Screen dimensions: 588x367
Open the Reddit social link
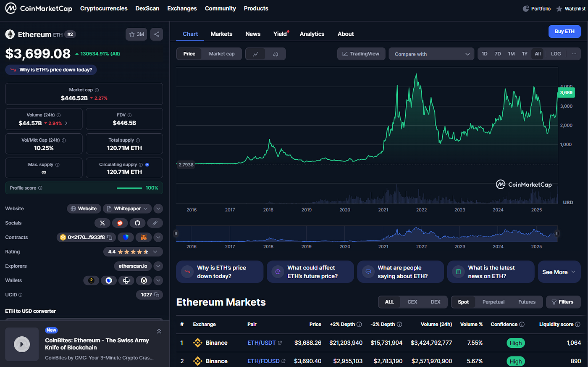tap(120, 223)
